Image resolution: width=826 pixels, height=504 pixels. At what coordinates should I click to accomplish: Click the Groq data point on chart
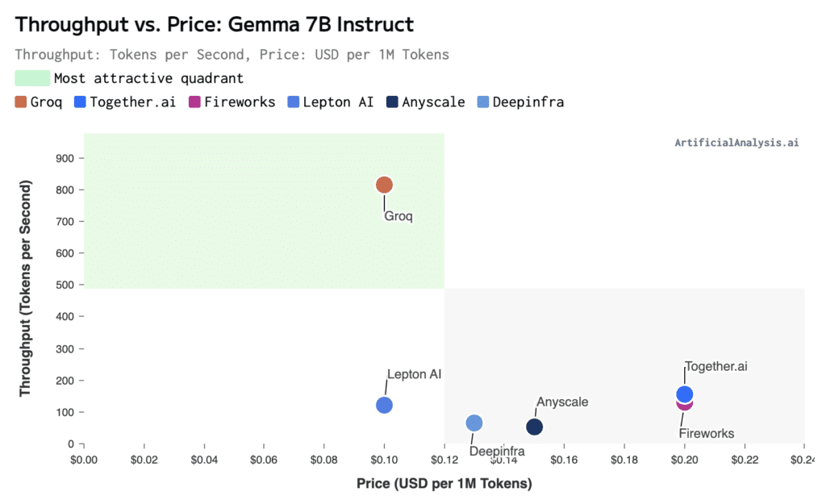[x=384, y=185]
